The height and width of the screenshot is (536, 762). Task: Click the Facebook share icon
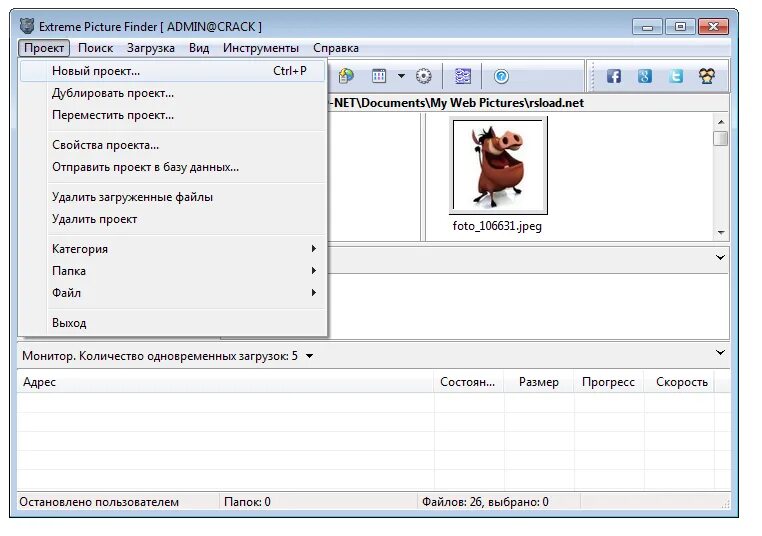coord(614,76)
